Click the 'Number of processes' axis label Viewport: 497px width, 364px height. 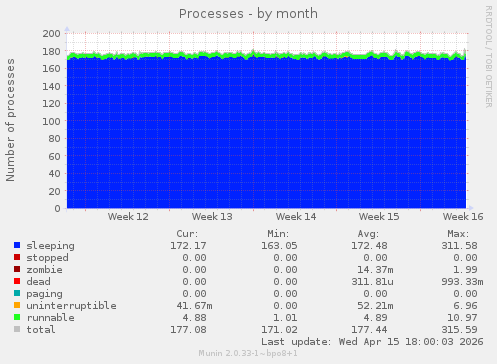[x=10, y=120]
